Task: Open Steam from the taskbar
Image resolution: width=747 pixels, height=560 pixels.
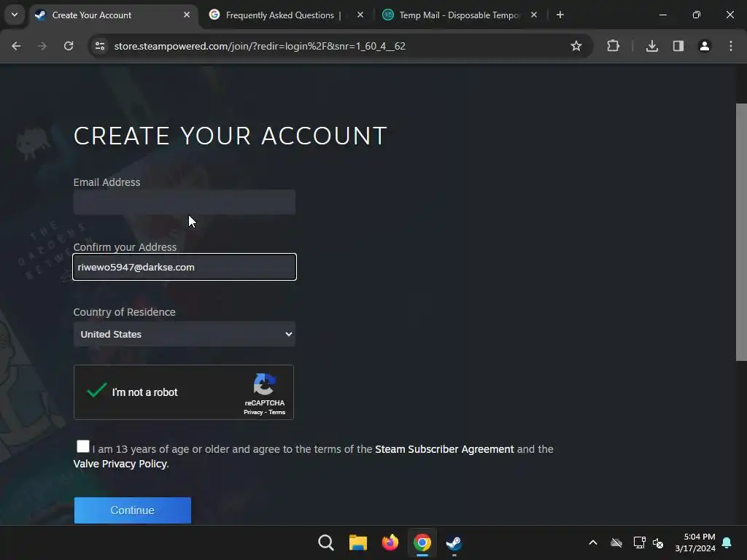Action: coord(454,542)
